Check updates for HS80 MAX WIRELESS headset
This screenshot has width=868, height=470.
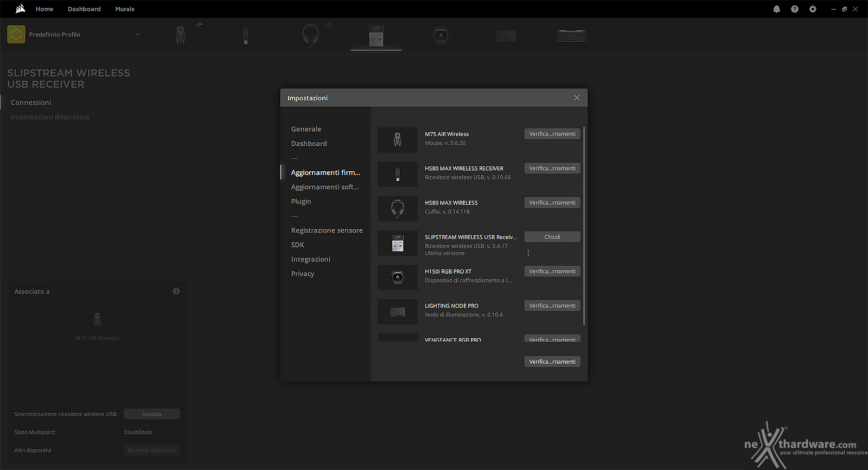552,203
